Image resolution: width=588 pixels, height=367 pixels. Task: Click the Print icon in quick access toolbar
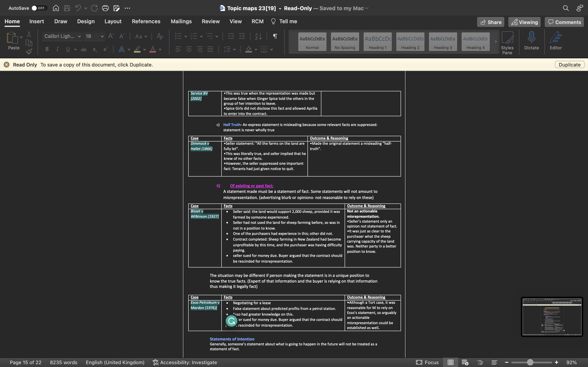click(105, 8)
